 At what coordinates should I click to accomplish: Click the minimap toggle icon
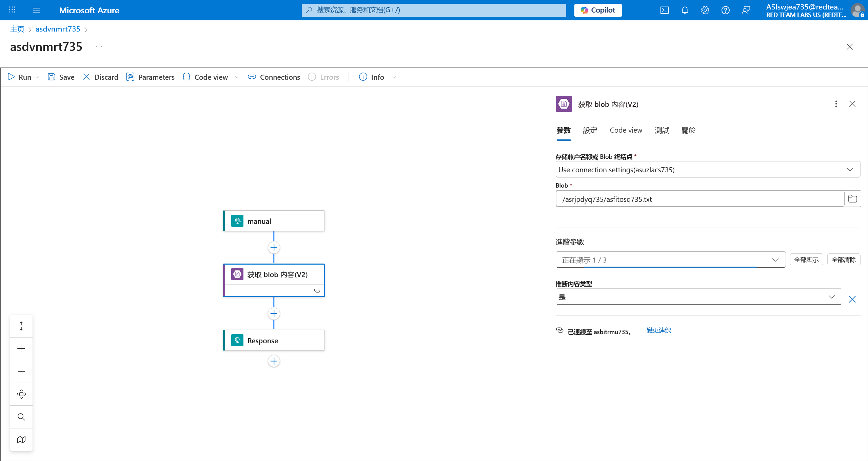coord(21,440)
